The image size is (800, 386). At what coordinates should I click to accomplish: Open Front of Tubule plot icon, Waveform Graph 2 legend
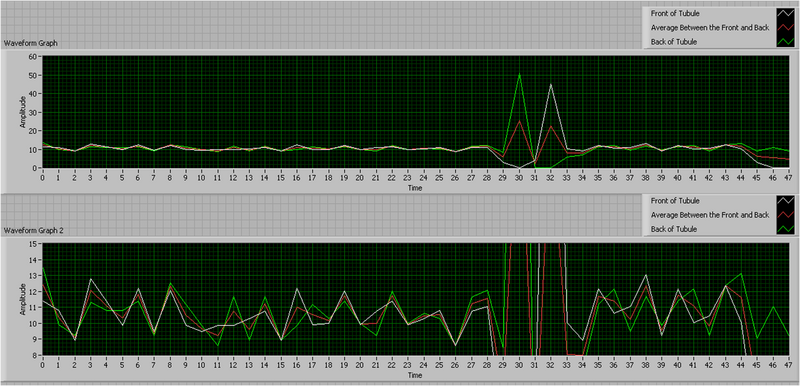click(785, 201)
